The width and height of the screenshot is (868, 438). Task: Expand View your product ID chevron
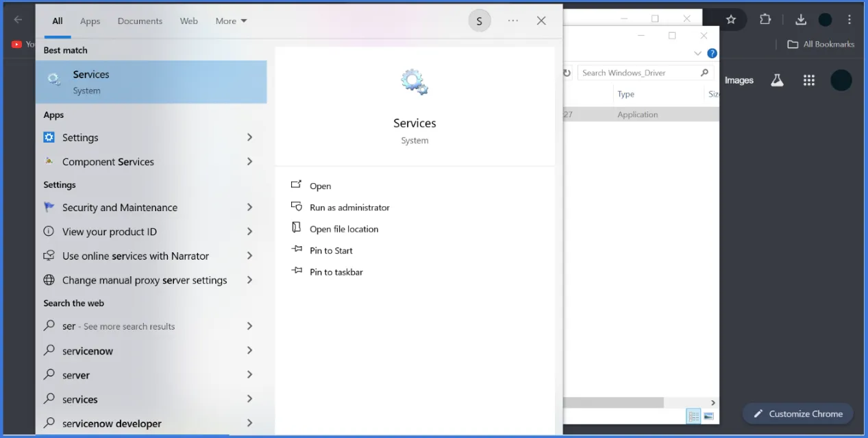pos(249,232)
